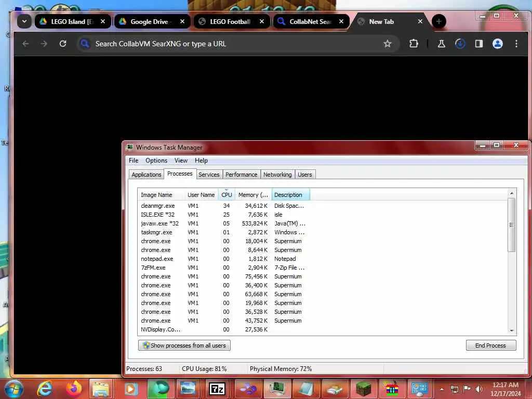
Task: Switch to the Applications tab
Action: pyautogui.click(x=146, y=175)
